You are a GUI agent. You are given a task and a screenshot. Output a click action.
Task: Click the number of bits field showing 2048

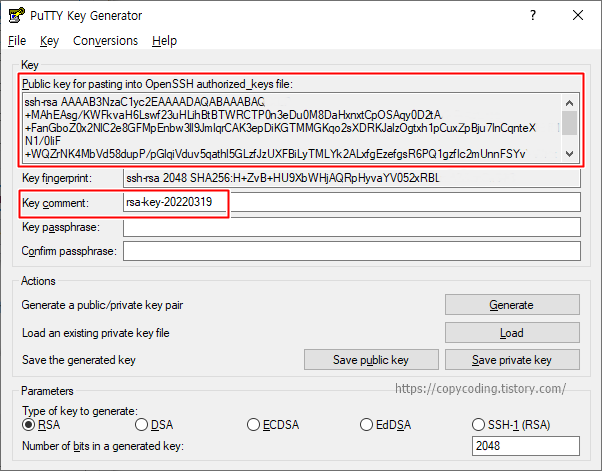pyautogui.click(x=526, y=446)
